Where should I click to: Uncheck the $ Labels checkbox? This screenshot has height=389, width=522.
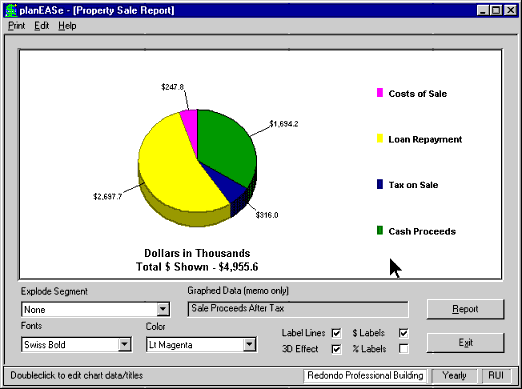[403, 333]
